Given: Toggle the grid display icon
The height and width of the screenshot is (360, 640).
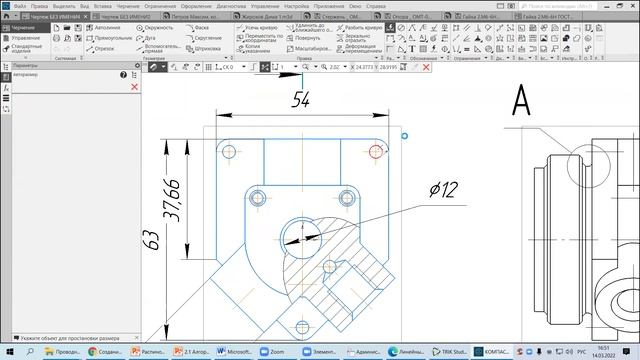Looking at the screenshot, I should [x=208, y=67].
